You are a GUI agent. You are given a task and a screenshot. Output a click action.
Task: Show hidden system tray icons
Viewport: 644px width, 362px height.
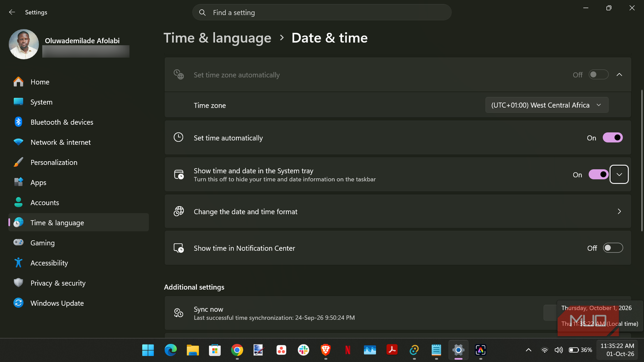point(528,350)
